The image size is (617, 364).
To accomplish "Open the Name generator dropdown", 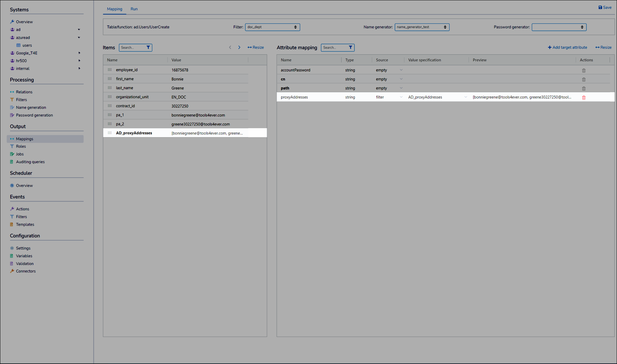I will point(422,27).
